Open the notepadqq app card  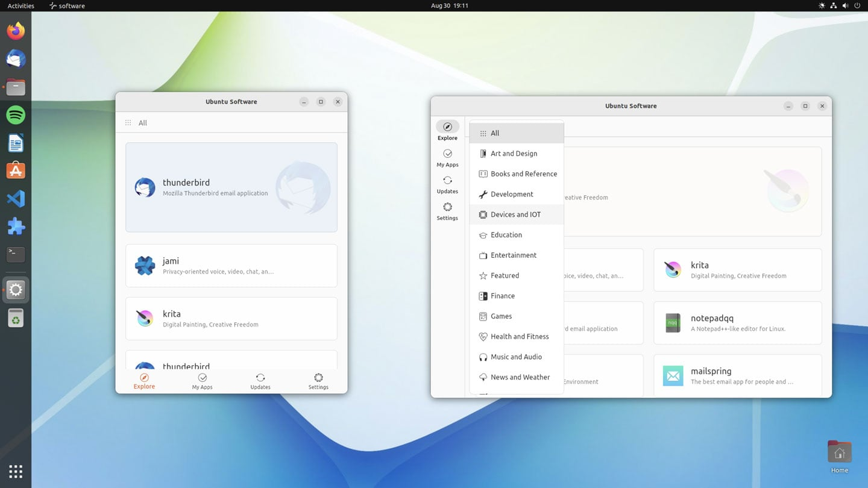(x=738, y=323)
